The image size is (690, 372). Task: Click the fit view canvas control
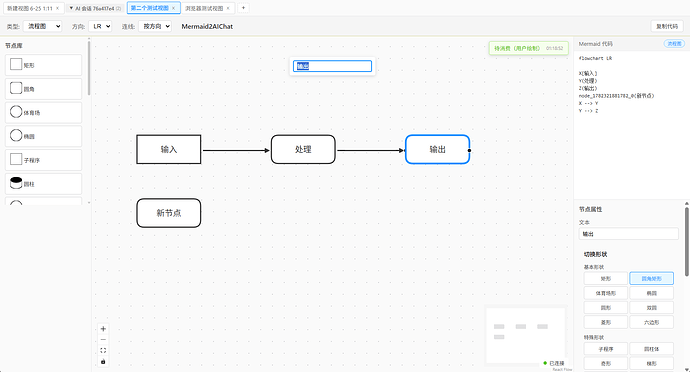(103, 350)
